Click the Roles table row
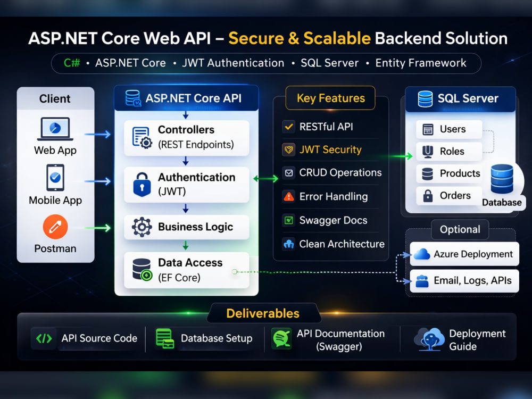 pyautogui.click(x=449, y=151)
